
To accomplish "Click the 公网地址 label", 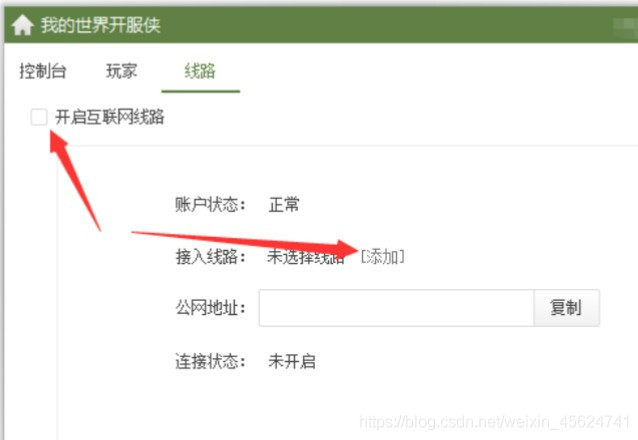I will tap(210, 308).
